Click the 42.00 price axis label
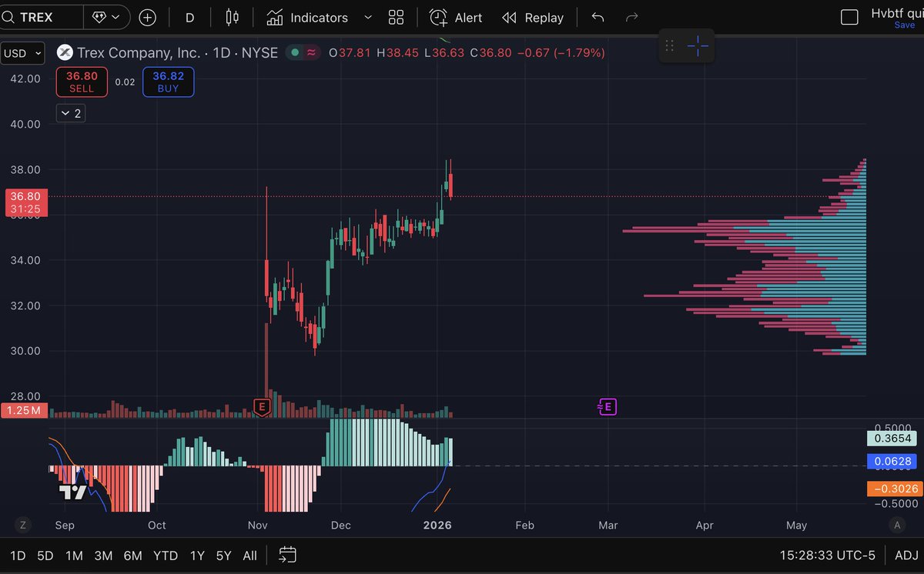The image size is (924, 574). click(25, 78)
